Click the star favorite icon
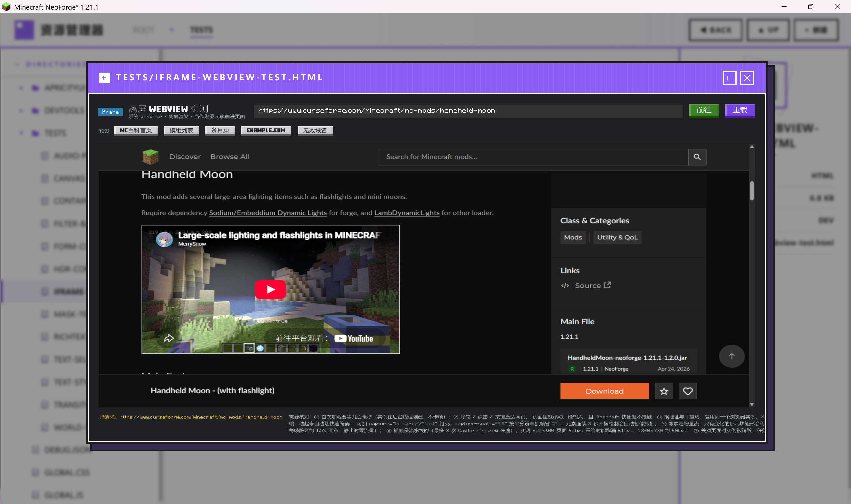Viewport: 851px width, 504px height. (664, 391)
